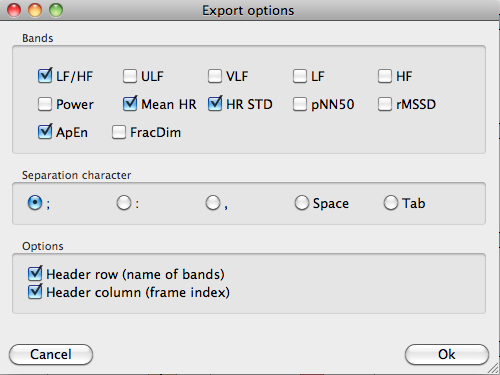Enable the rMSSD checkbox
This screenshot has height=375, width=500.
(x=385, y=104)
